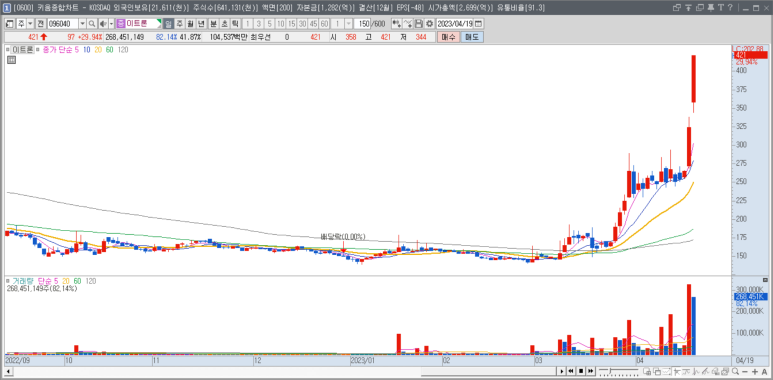Click the 150 bar count input field
Screen dimensions: 773x380
tap(363, 24)
